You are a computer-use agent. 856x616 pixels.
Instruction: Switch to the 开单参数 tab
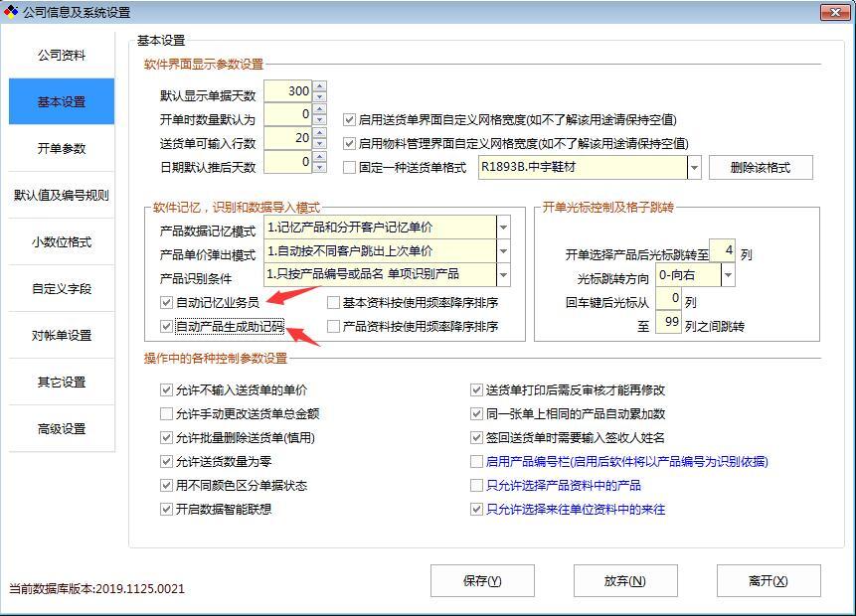(62, 148)
